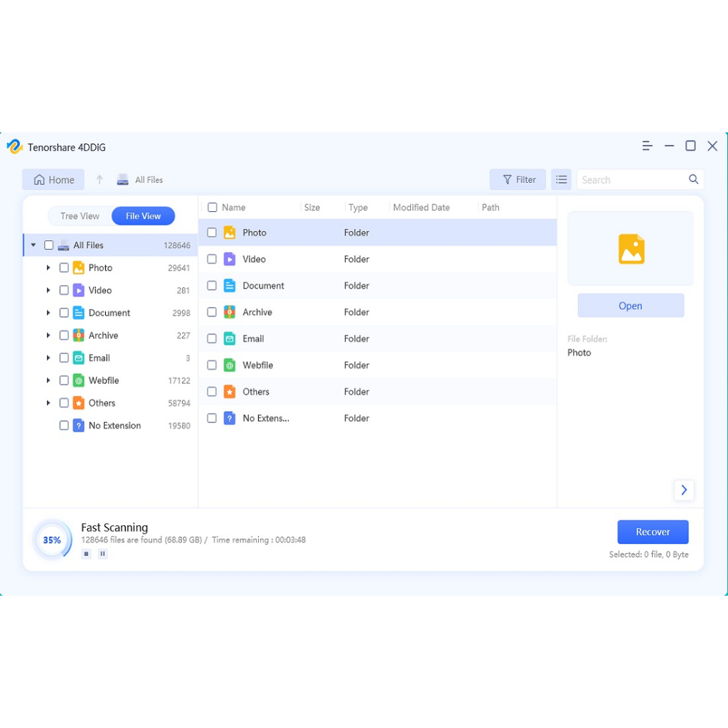The height and width of the screenshot is (728, 728).
Task: Switch to list view layout icon
Action: pos(561,180)
